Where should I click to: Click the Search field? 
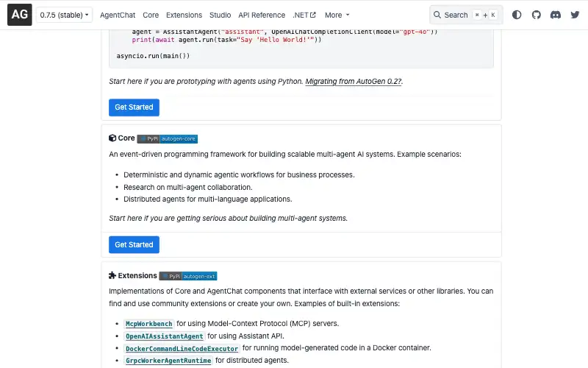coord(466,15)
